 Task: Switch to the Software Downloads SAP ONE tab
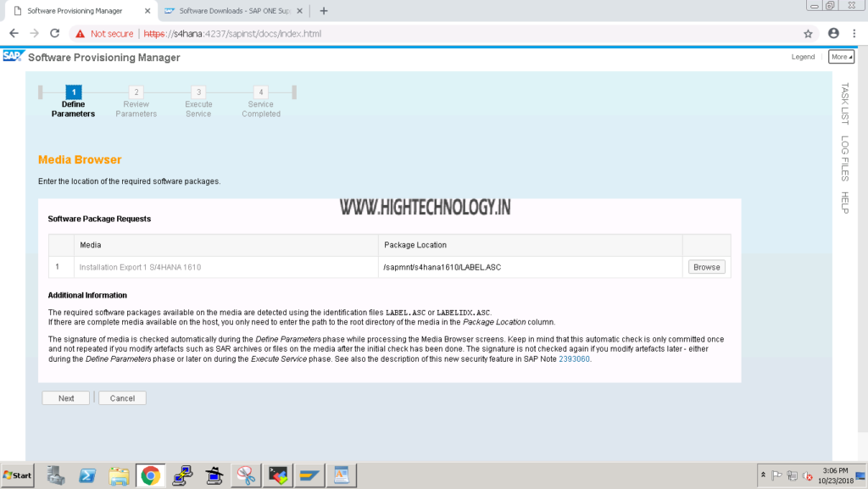point(232,10)
